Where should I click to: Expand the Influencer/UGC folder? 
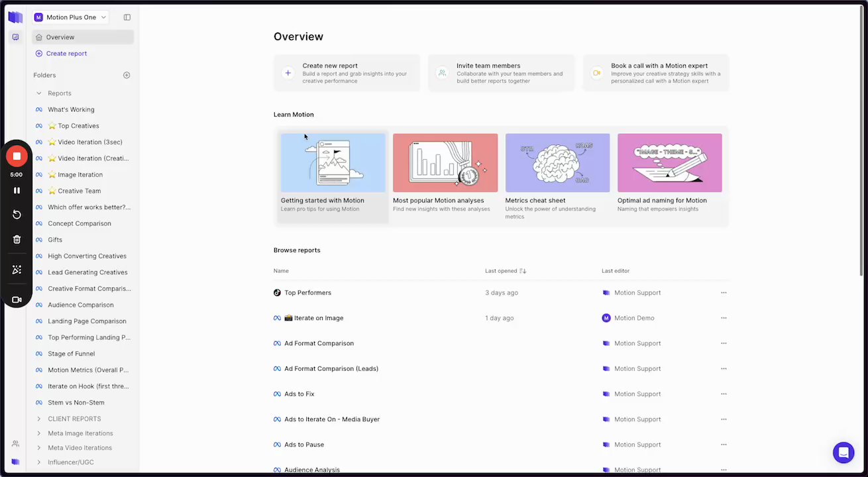point(39,462)
